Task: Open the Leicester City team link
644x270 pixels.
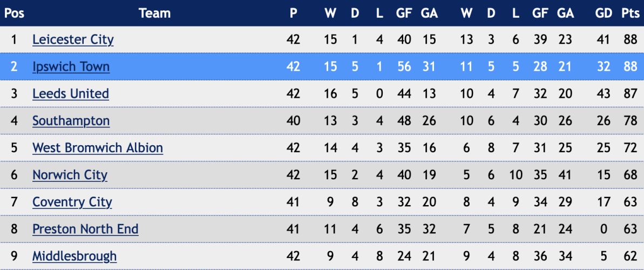Action: (73, 40)
